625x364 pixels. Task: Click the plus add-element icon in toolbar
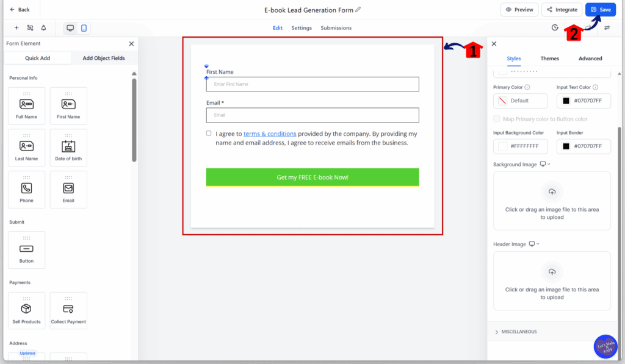[16, 28]
